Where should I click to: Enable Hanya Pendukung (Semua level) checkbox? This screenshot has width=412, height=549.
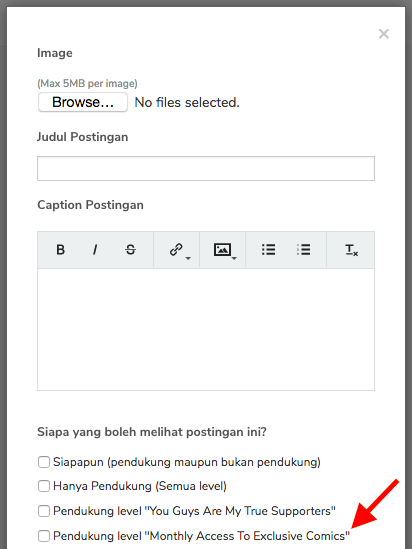(44, 486)
